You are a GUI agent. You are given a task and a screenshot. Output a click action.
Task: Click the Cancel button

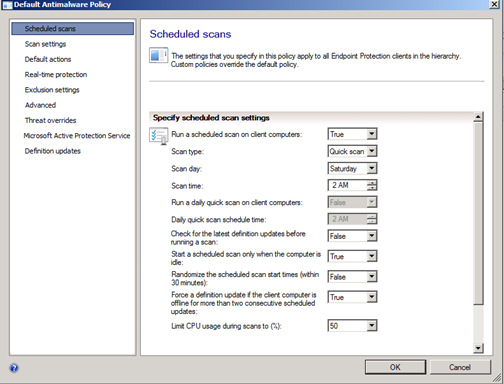(460, 367)
